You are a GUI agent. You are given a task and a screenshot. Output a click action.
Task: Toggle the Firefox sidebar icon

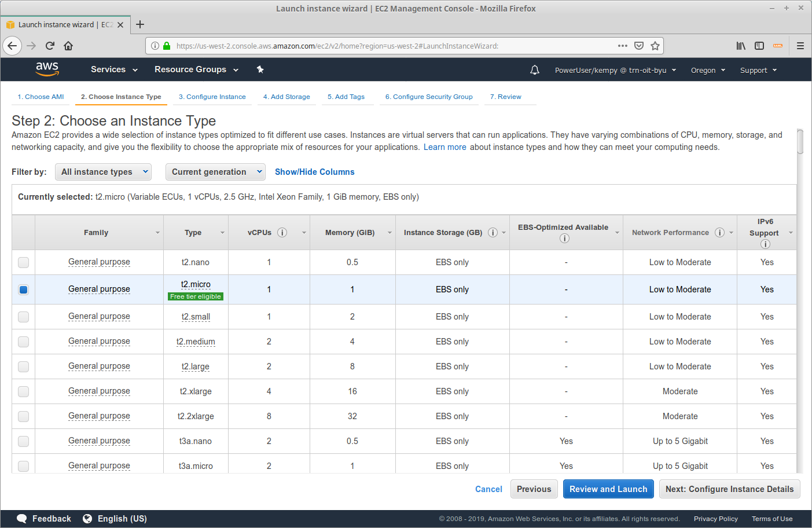pos(759,46)
